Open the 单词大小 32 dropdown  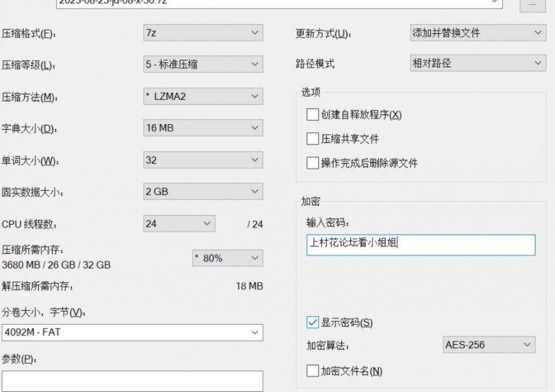coord(203,160)
